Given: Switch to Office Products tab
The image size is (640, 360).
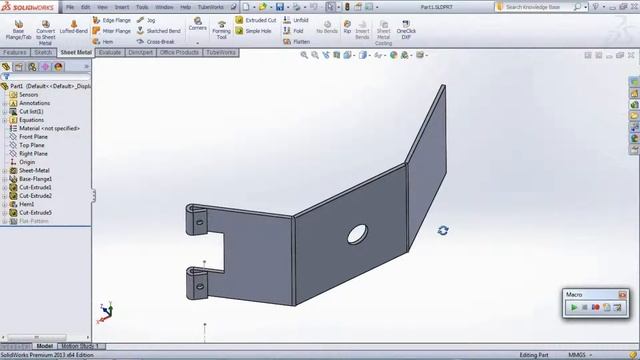Looking at the screenshot, I should pos(179,53).
